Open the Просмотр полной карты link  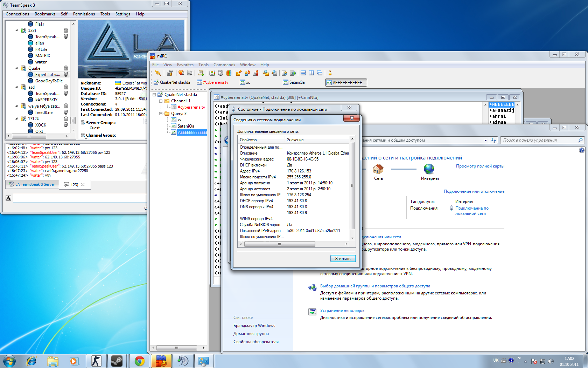(480, 166)
